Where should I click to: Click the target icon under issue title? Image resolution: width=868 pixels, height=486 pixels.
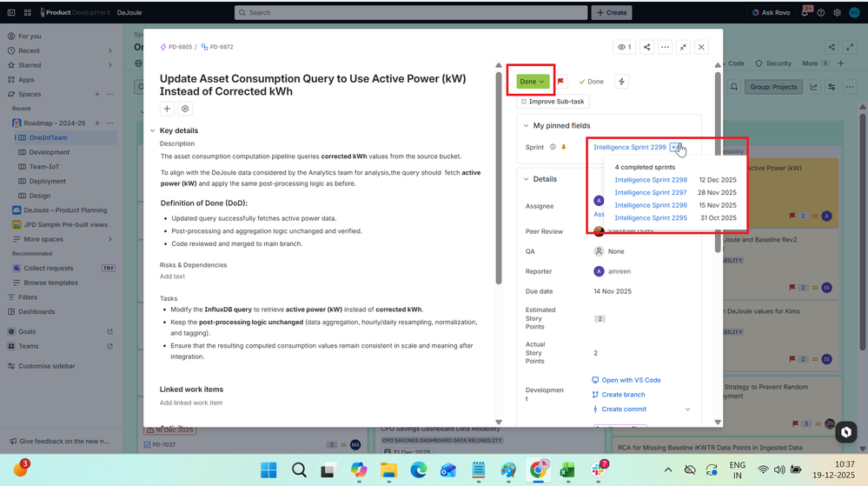(x=185, y=109)
